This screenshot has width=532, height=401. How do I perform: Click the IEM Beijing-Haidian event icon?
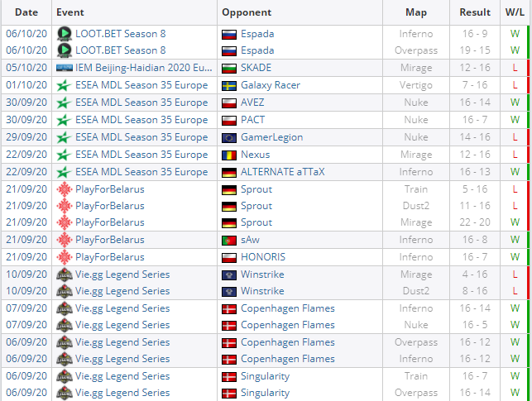(64, 68)
